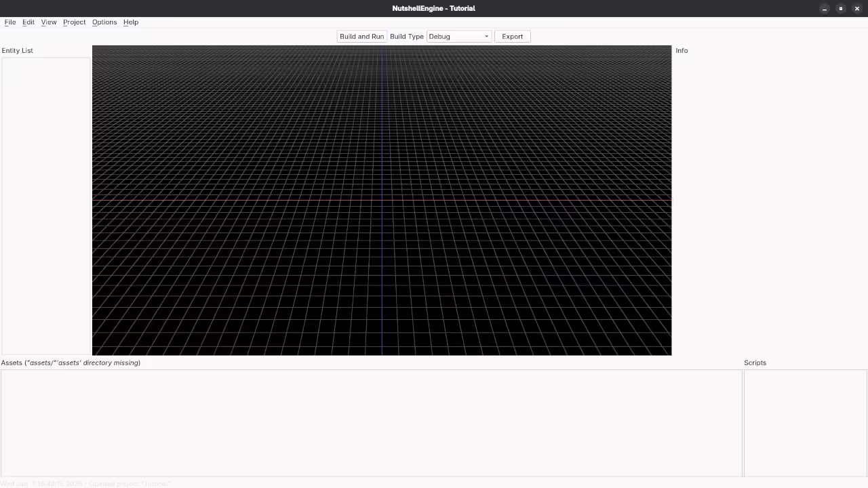Open the View menu

48,22
